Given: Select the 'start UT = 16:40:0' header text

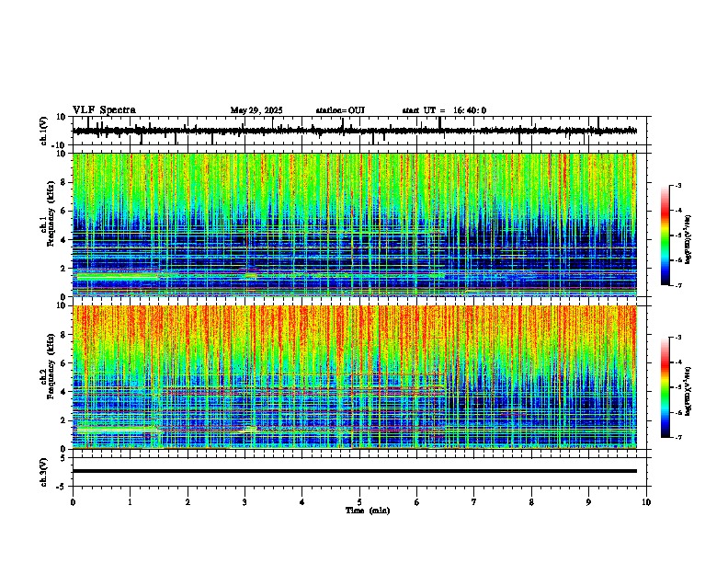Looking at the screenshot, I should (x=444, y=110).
